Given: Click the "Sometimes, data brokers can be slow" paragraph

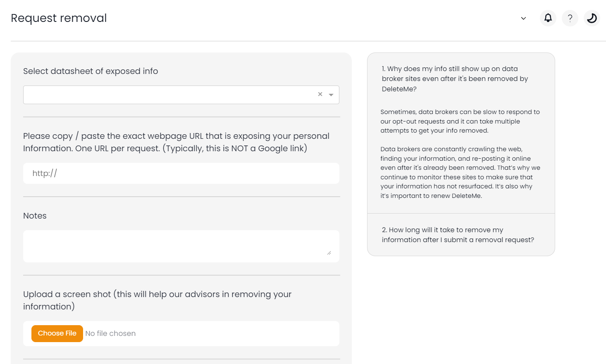Looking at the screenshot, I should [x=460, y=121].
